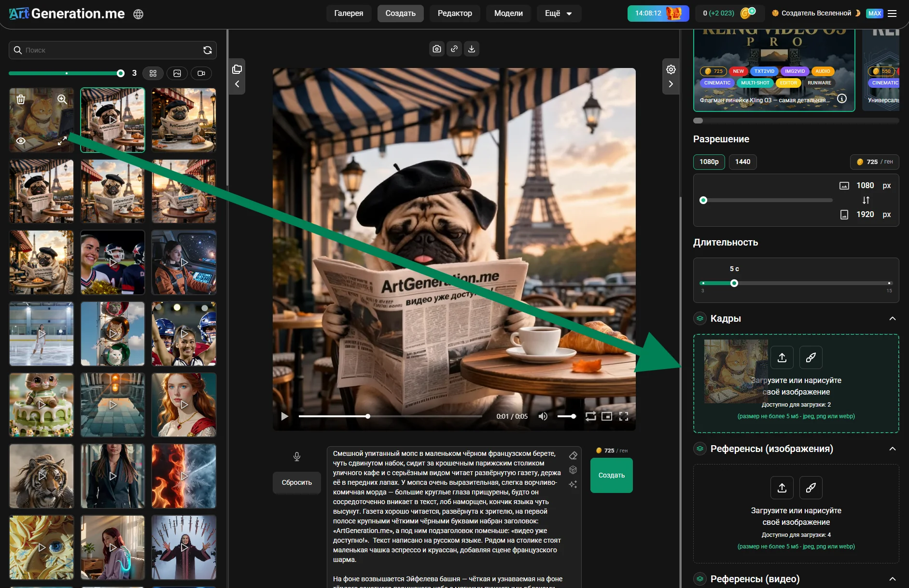
Task: Seek using the video progress bar
Action: point(390,416)
